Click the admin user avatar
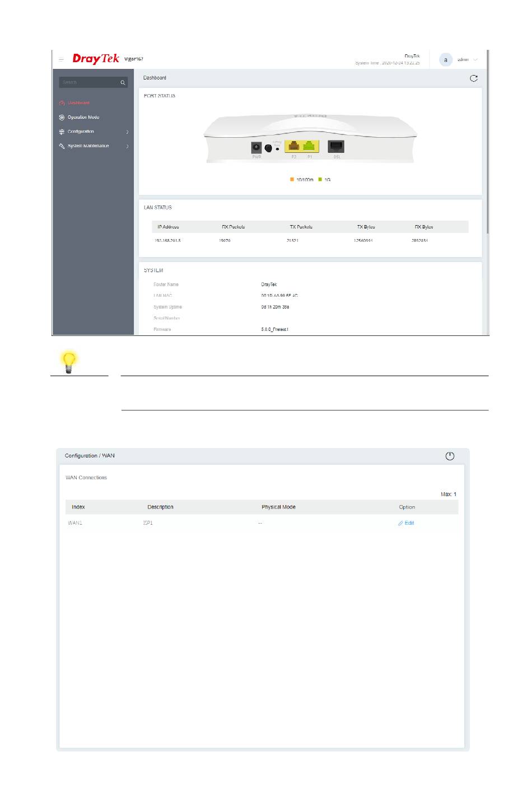Viewport: 532px width, 789px height. pyautogui.click(x=446, y=60)
